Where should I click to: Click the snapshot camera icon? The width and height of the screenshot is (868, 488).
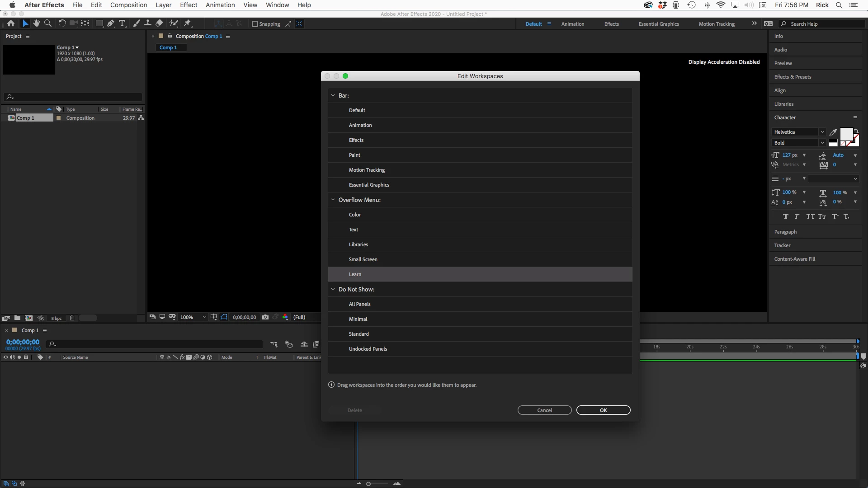coord(265,317)
